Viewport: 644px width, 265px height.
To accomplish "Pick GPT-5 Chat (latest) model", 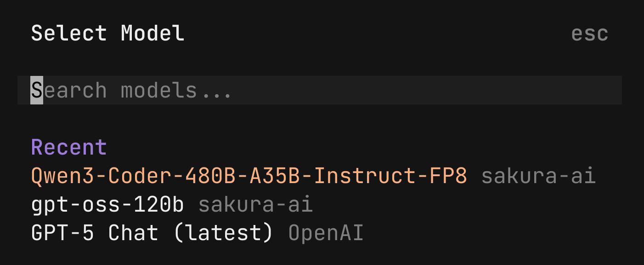I will (152, 233).
